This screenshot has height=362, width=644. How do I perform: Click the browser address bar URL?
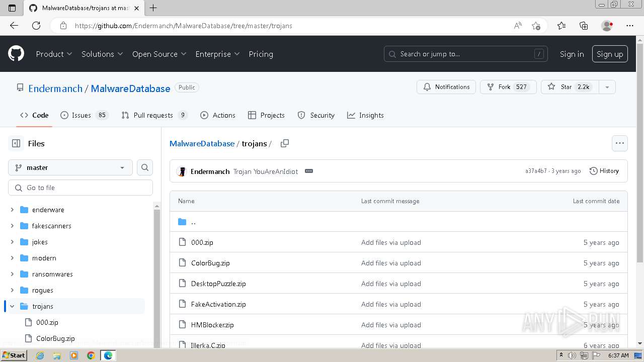point(184,26)
